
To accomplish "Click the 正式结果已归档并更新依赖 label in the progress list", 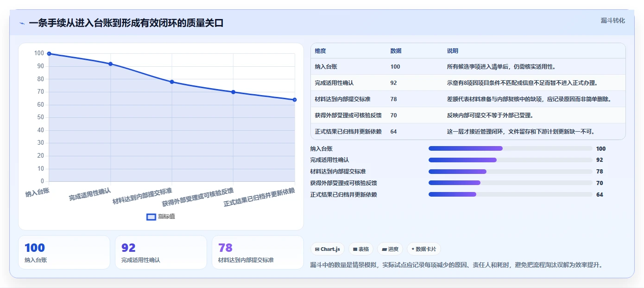I will (x=343, y=195).
